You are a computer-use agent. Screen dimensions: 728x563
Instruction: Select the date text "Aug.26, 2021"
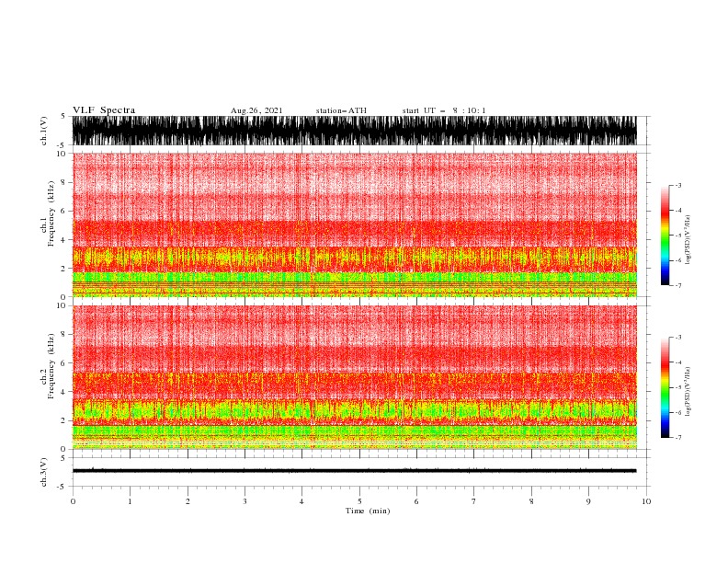pyautogui.click(x=256, y=110)
